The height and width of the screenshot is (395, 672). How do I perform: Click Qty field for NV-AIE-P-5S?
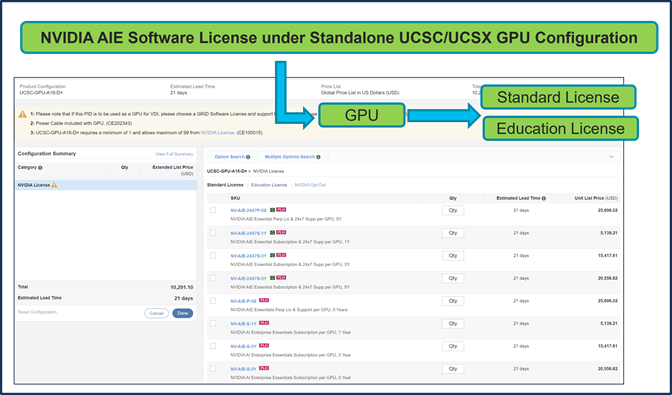tap(453, 301)
